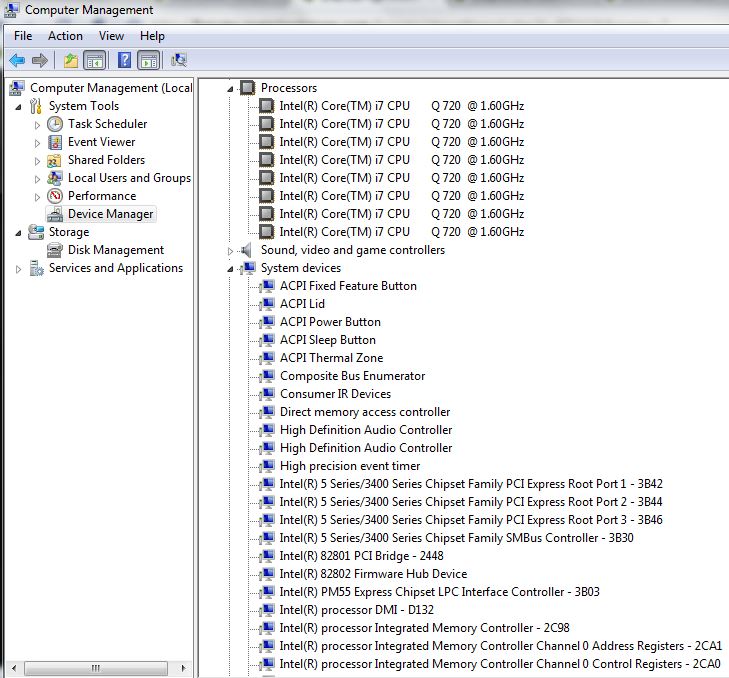This screenshot has width=729, height=678.
Task: Select Intel 82802 Firmware Hub Device
Action: coord(373,574)
